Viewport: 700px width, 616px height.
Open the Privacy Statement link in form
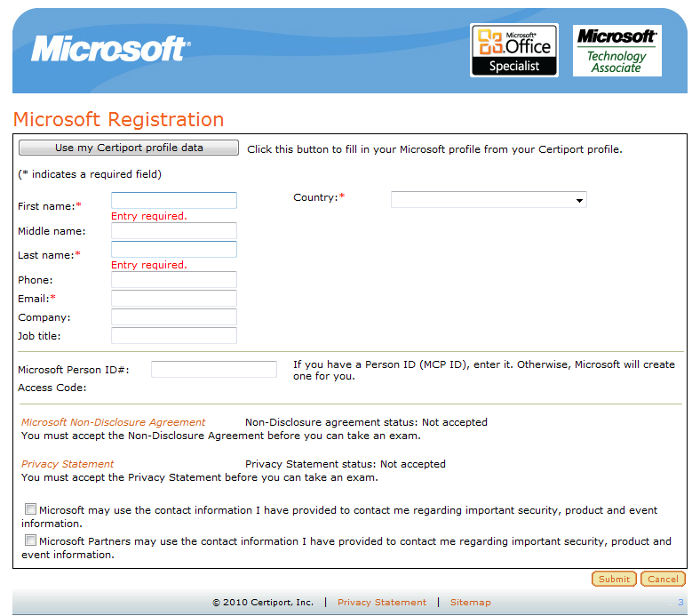(68, 464)
